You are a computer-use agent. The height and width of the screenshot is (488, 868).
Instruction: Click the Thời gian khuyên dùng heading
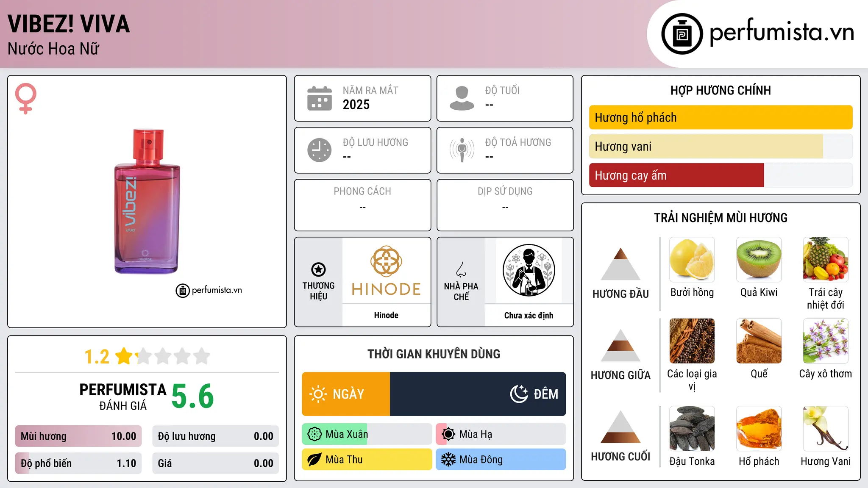(434, 354)
